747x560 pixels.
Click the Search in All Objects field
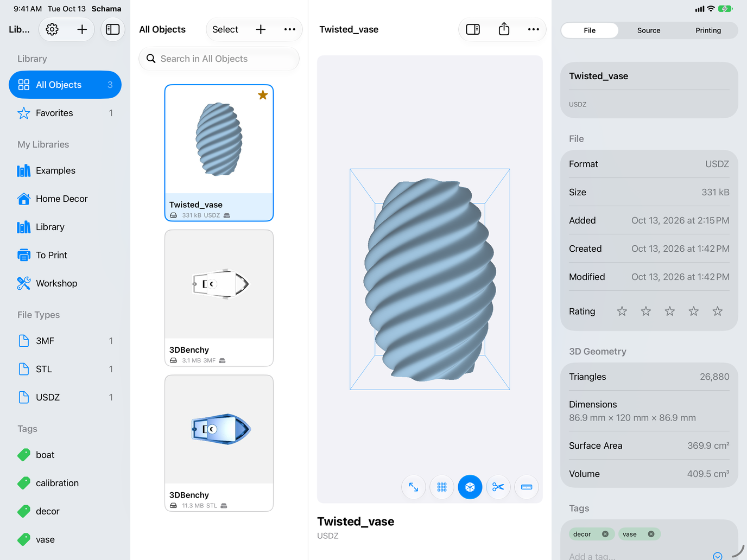pyautogui.click(x=219, y=59)
